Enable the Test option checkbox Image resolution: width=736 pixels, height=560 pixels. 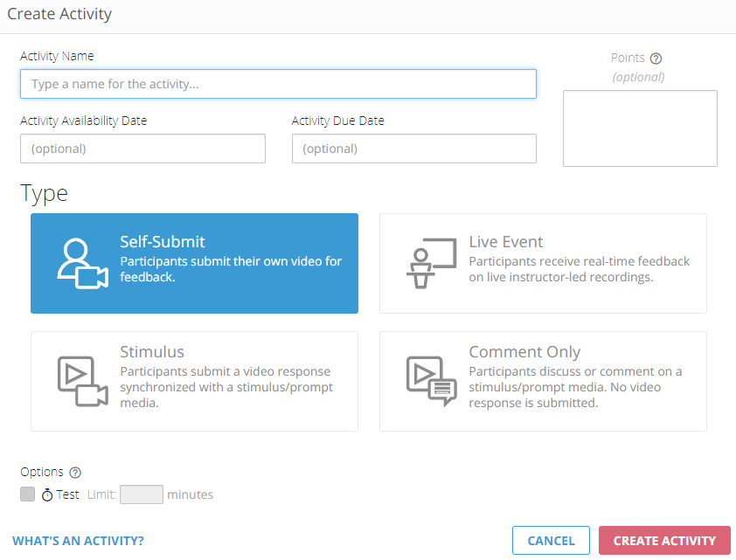tap(28, 494)
